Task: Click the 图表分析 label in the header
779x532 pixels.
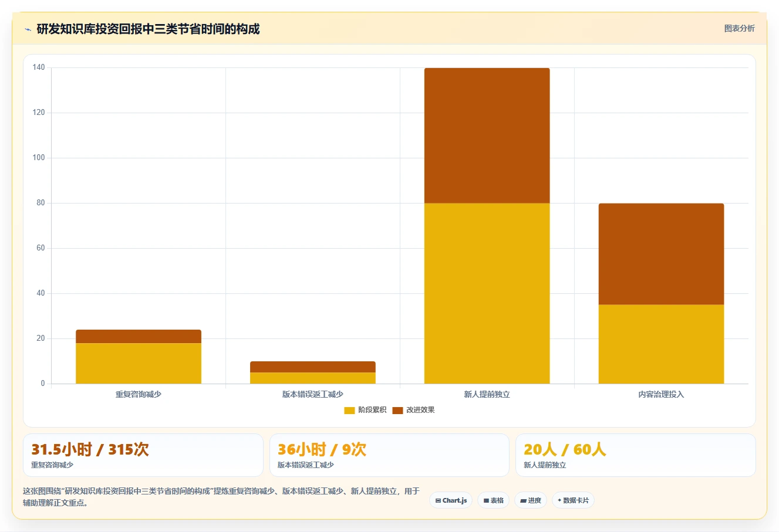Action: [739, 28]
